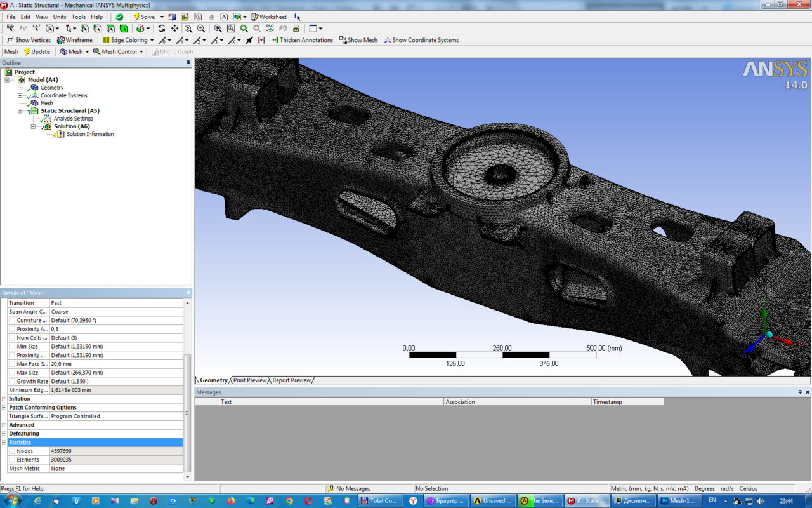Tick the Nodes statistics checkbox
812x508 pixels.
(x=12, y=451)
